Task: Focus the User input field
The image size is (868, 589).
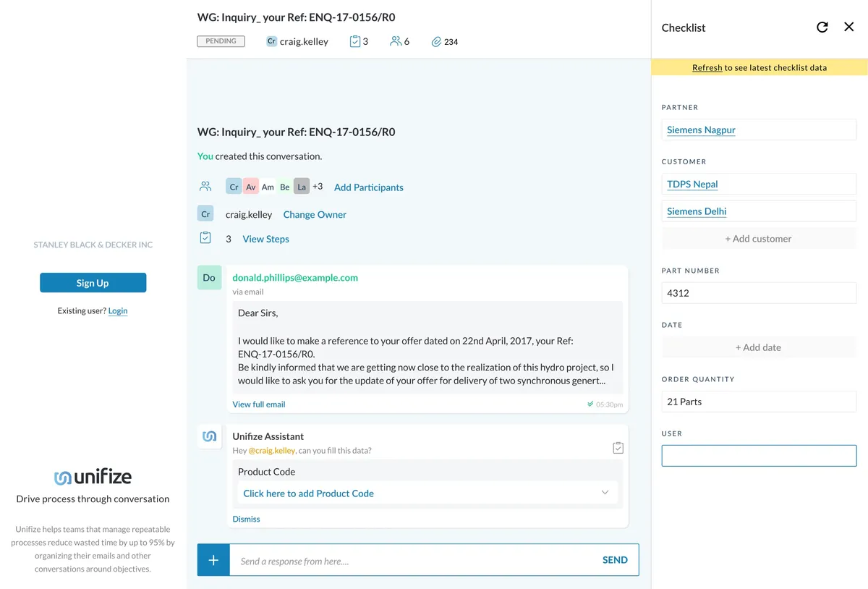Action: pos(759,456)
